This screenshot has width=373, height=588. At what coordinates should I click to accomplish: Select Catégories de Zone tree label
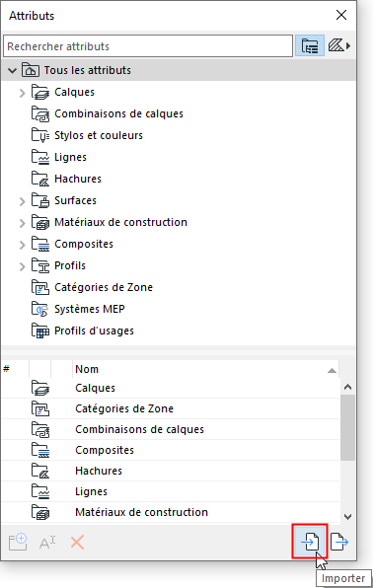click(104, 287)
